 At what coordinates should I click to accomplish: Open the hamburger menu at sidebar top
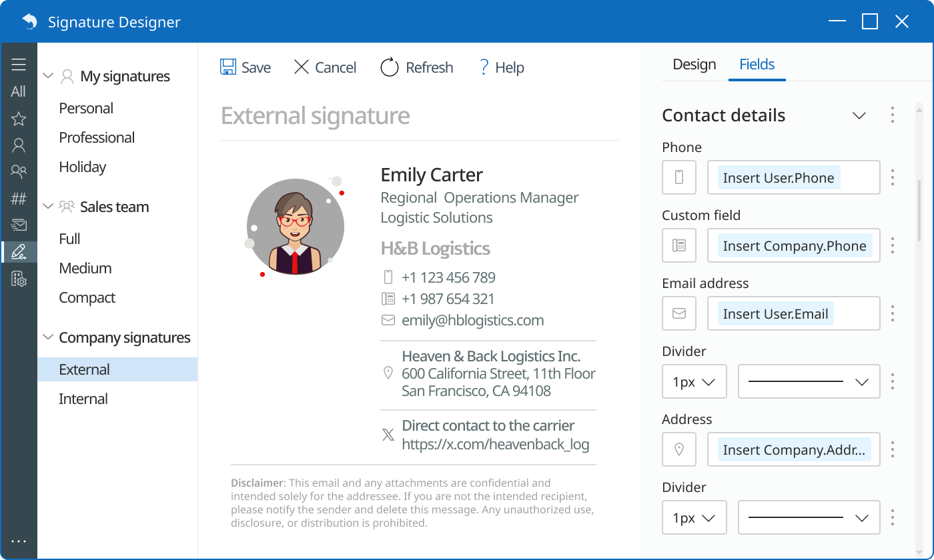19,64
